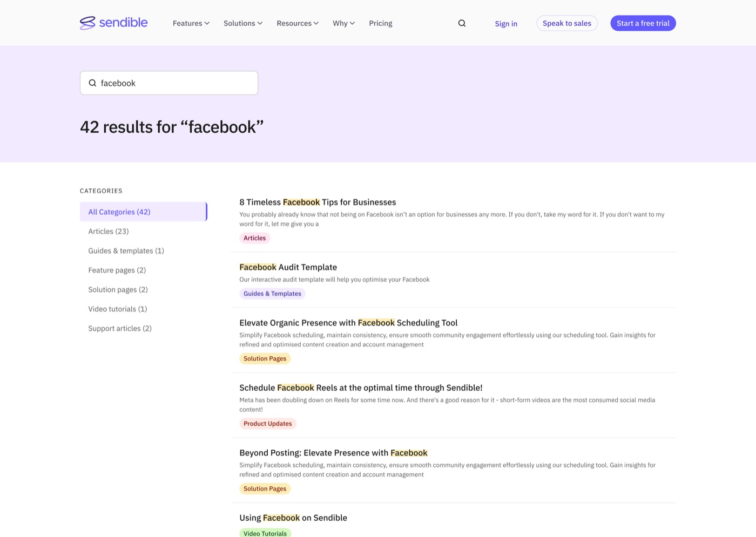Select All Categories (42) filter

click(x=144, y=212)
